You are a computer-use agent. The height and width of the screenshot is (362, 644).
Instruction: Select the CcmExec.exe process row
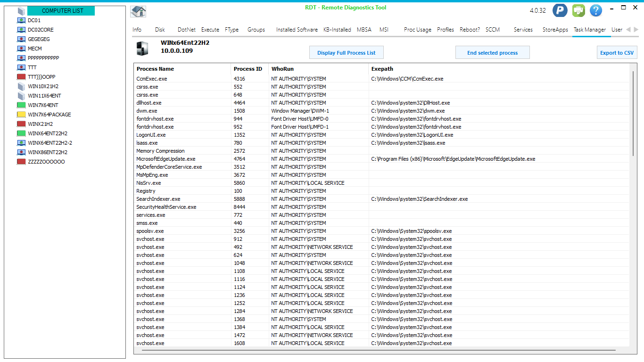382,79
